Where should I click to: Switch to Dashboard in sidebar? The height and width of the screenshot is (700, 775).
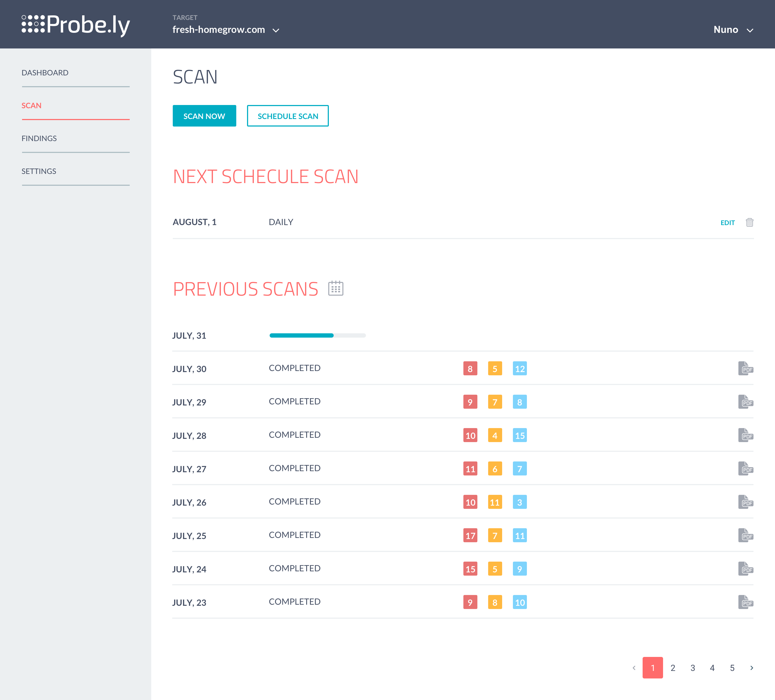click(45, 73)
